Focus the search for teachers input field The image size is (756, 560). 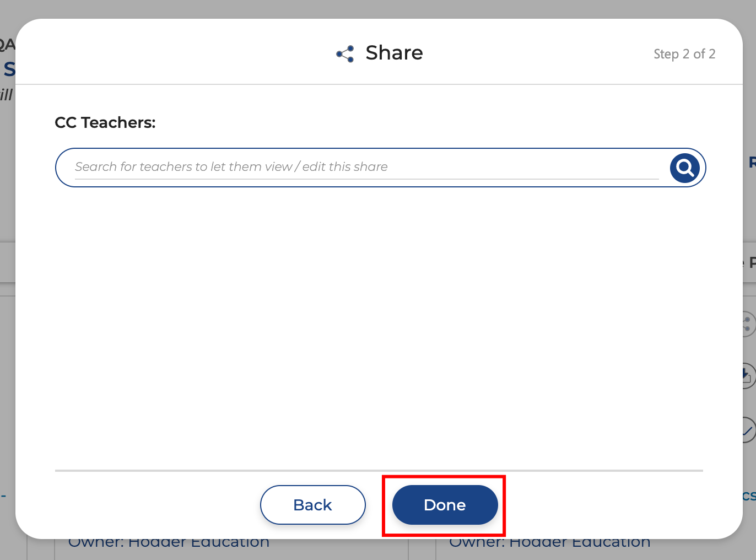366,167
